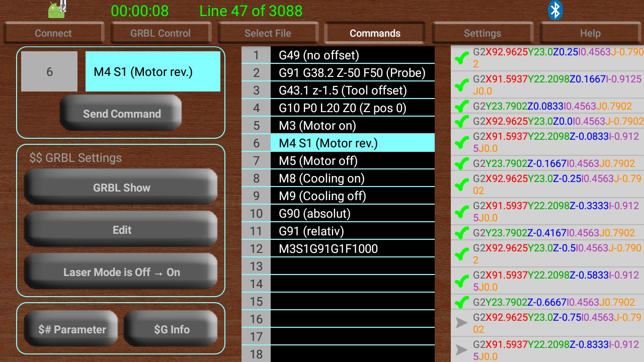Select the M8 (Cooling on) command row
This screenshot has height=362, width=644.
[x=338, y=178]
